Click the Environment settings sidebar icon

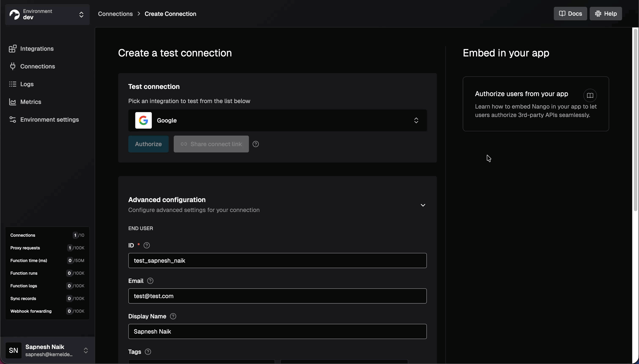pos(12,120)
